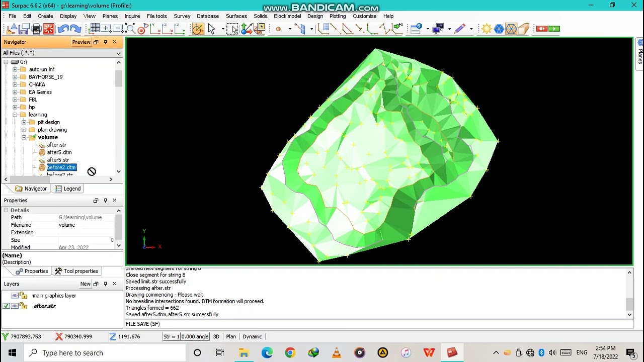Click the Save file toolbar icon
Viewport: 644px width, 362px height.
click(24, 29)
